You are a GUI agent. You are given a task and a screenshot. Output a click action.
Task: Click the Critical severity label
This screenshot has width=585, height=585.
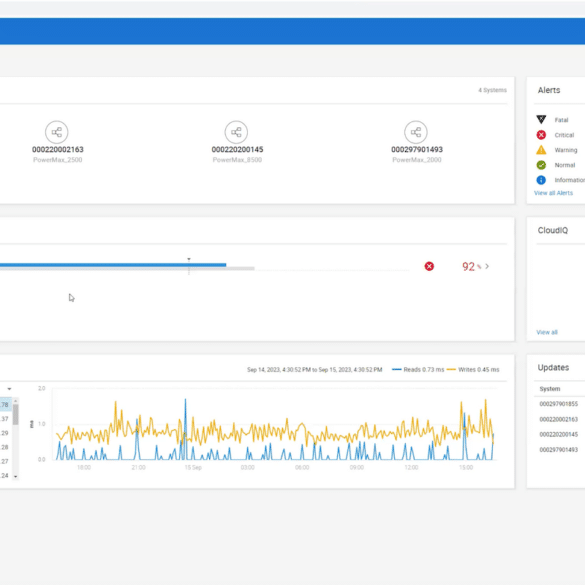point(564,135)
